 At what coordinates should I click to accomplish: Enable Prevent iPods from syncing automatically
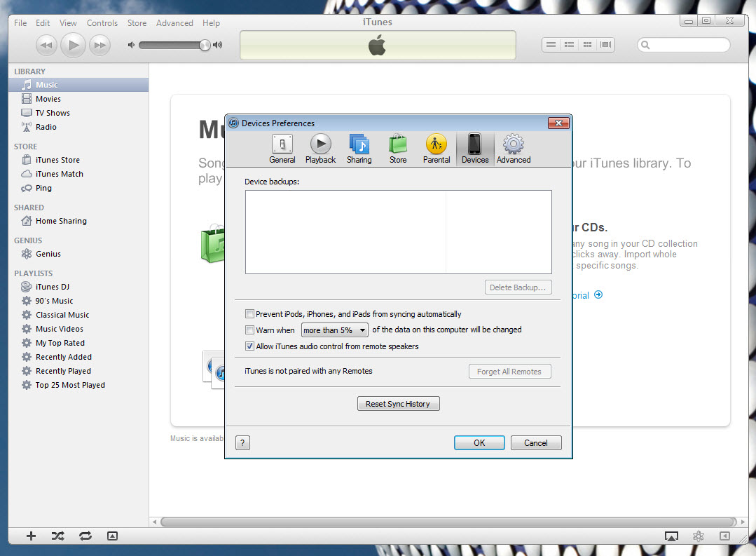point(249,314)
